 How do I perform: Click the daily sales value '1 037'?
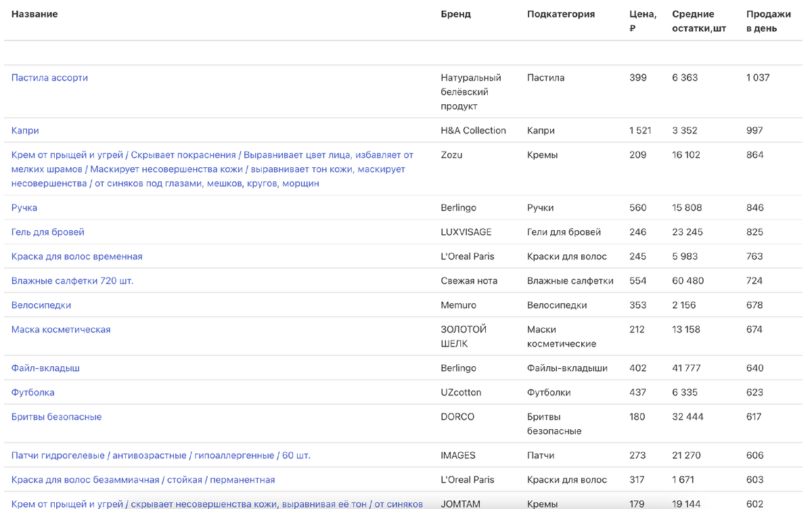click(x=758, y=78)
